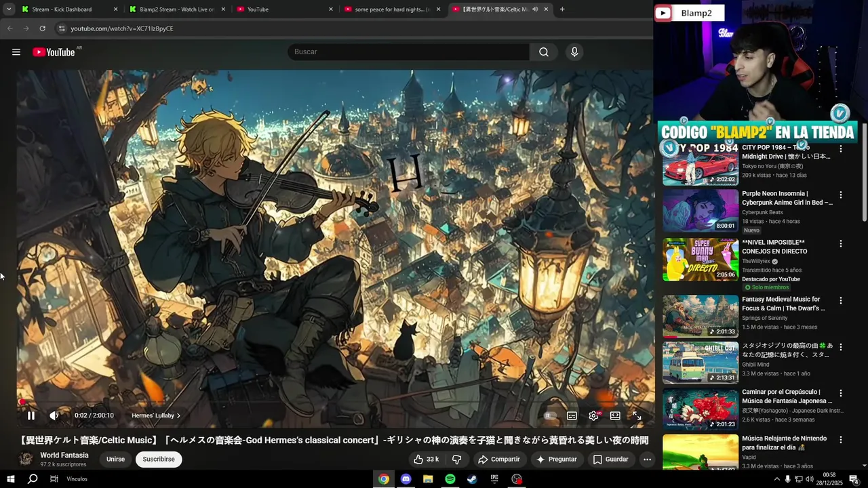Open Purple Neon Insomnia video thumbnail
868x488 pixels.
[701, 211]
